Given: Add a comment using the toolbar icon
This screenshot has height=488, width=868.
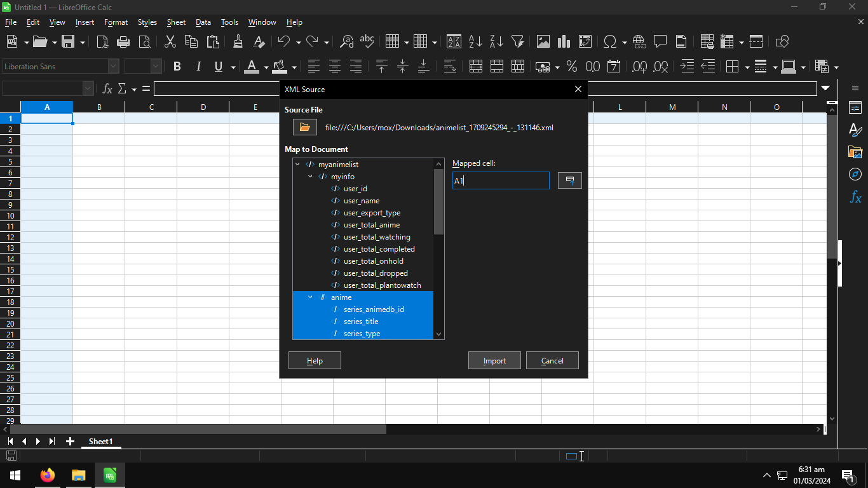Looking at the screenshot, I should pos(660,41).
